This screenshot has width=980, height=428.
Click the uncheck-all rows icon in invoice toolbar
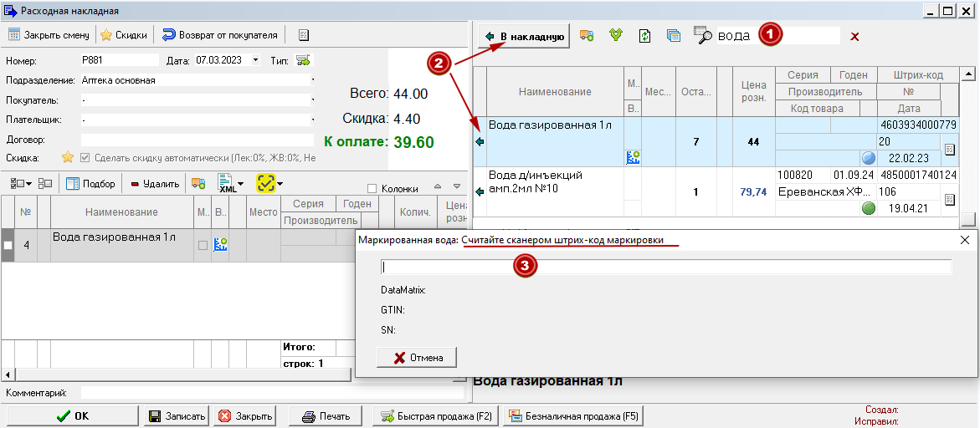tap(45, 183)
